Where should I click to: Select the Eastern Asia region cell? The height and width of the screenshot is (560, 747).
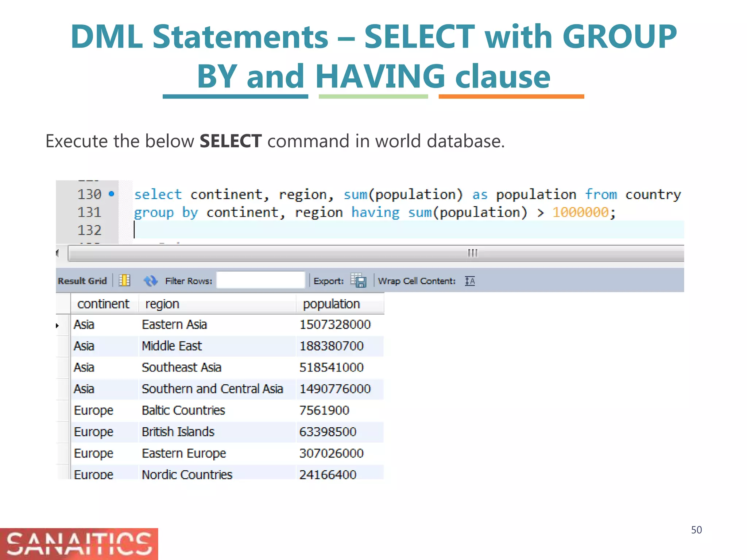[x=217, y=324]
